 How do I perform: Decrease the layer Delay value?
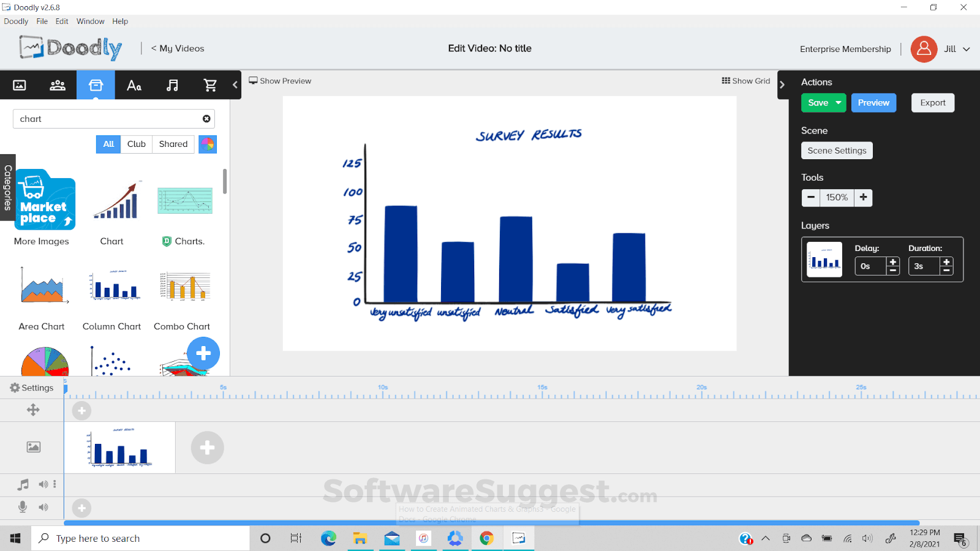point(893,271)
